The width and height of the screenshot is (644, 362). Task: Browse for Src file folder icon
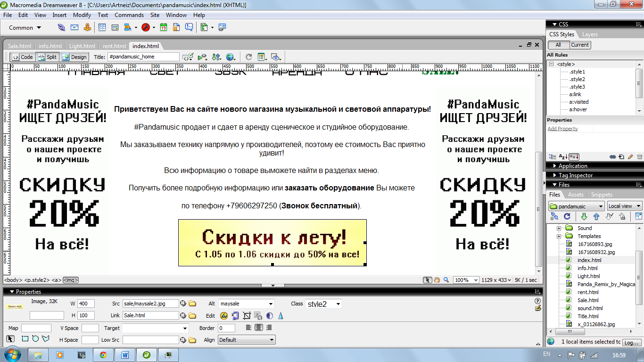[x=192, y=304]
